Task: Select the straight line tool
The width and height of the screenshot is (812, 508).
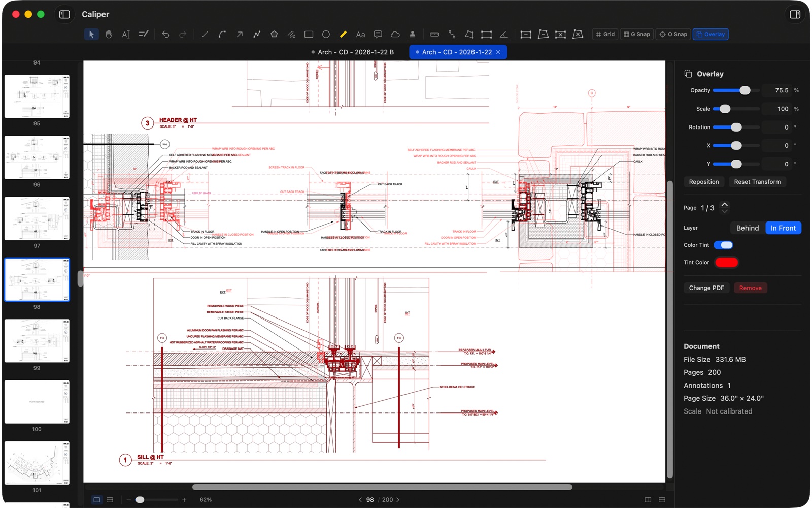Action: tap(205, 35)
